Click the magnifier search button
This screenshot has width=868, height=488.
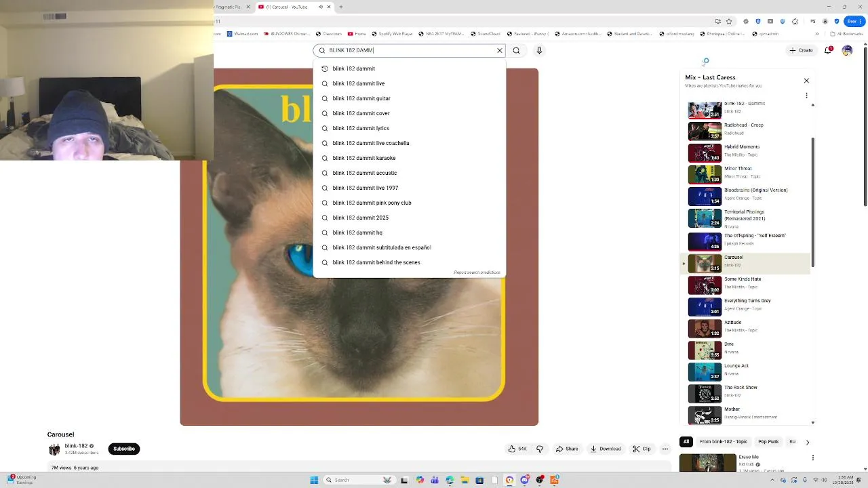(516, 50)
